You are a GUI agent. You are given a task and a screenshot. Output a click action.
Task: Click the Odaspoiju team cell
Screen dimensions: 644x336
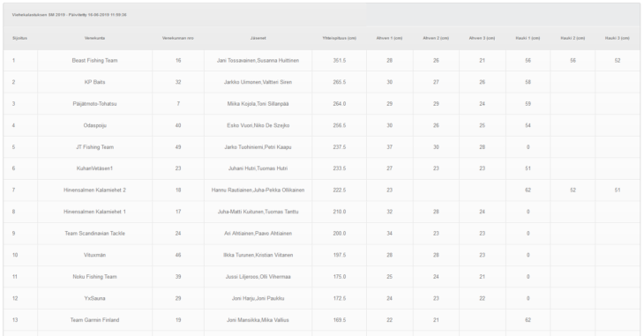[x=95, y=126]
